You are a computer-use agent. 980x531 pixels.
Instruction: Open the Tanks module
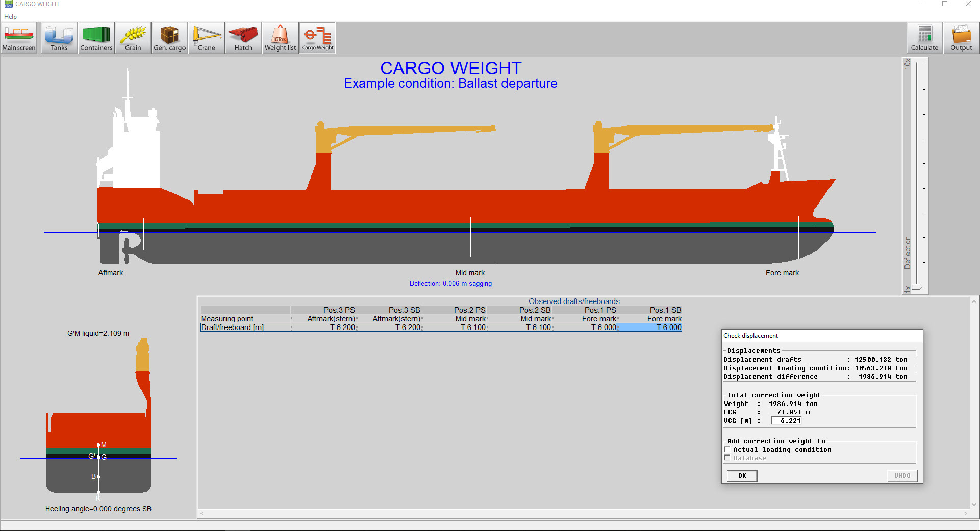[59, 38]
